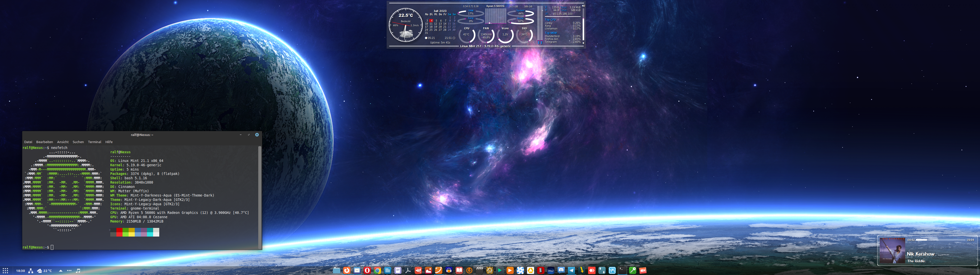Open the sound applet music note
The width and height of the screenshot is (980, 275).
[x=78, y=271]
